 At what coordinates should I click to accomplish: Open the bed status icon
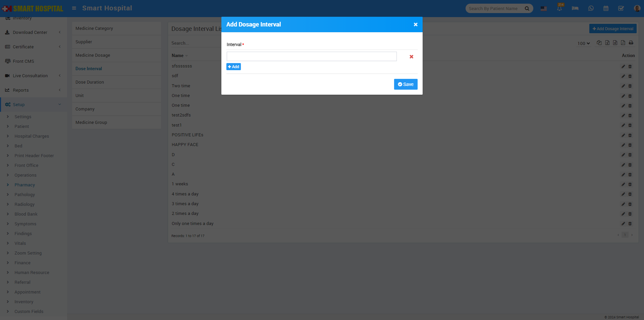pos(575,8)
